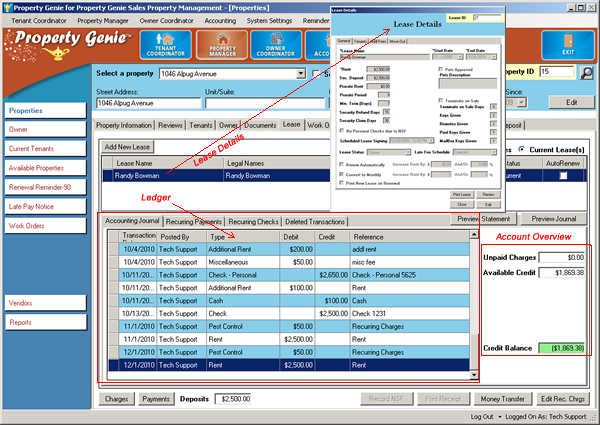Click the magnifier search icon beside Property ID

[586, 73]
